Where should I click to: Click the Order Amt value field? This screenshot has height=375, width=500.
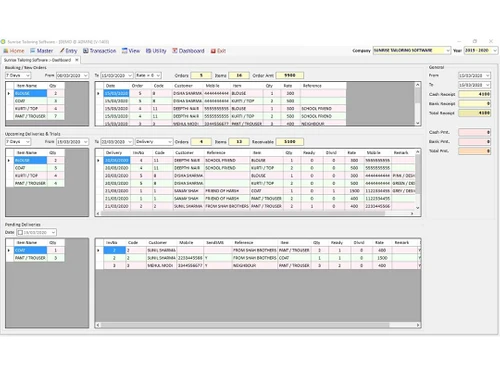[290, 75]
